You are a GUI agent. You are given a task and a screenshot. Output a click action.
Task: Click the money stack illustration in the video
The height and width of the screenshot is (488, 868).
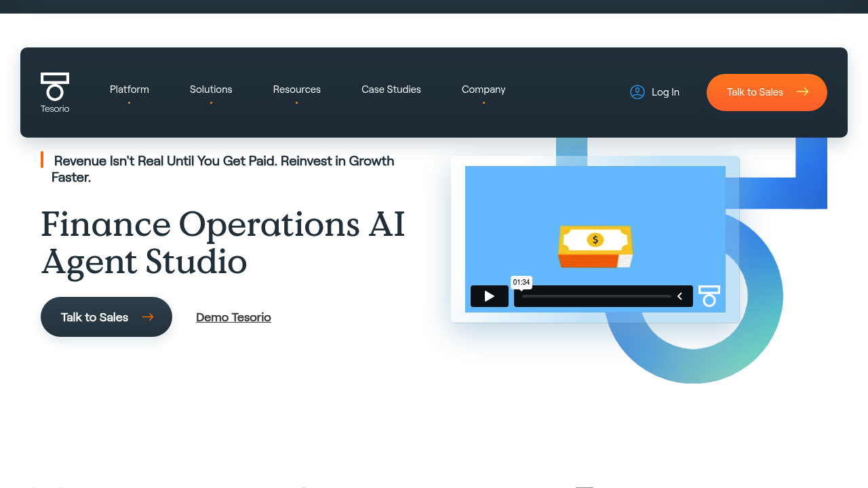595,247
